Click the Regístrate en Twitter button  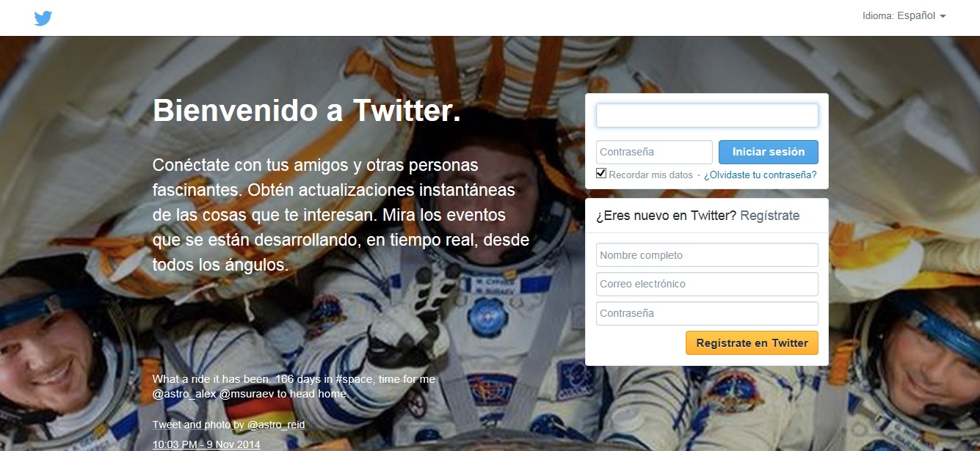click(752, 342)
